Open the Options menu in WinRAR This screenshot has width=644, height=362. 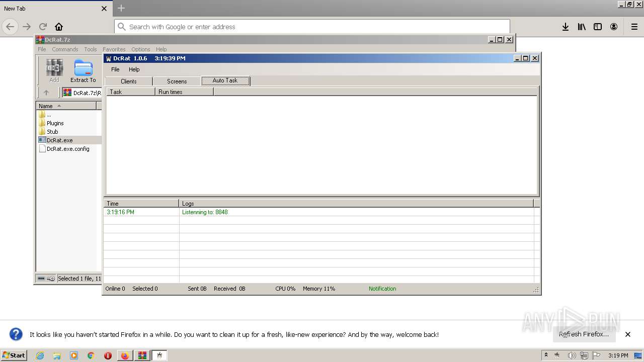click(141, 49)
